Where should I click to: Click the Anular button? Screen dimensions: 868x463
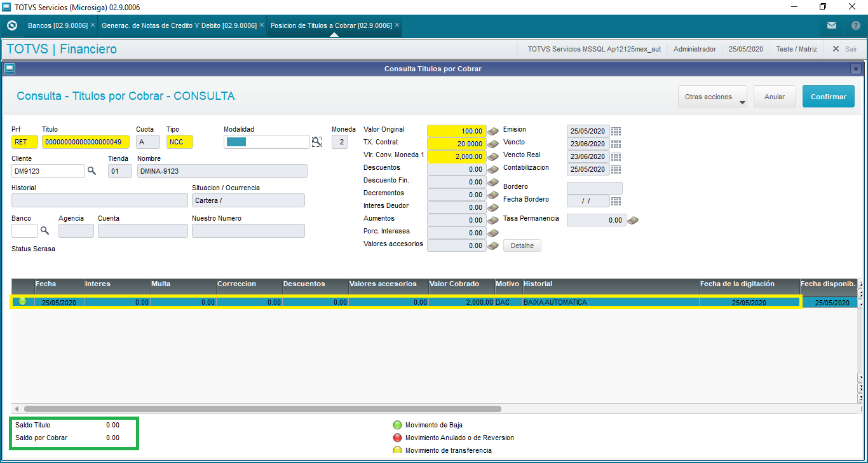pyautogui.click(x=775, y=97)
